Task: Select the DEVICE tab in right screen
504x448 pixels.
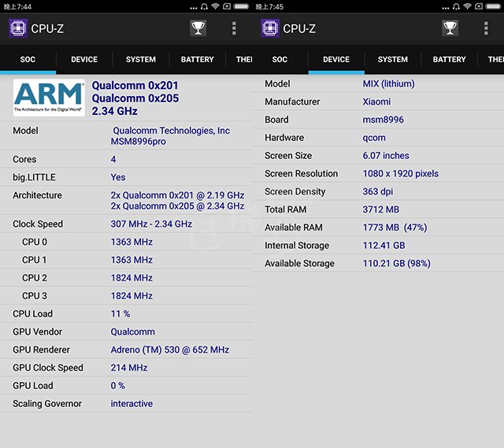Action: 336,60
